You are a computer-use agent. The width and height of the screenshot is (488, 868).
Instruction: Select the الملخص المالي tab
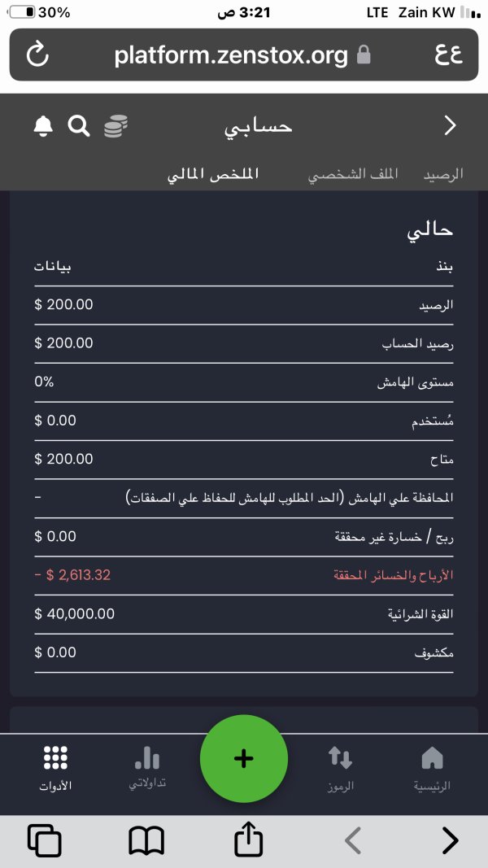213,174
